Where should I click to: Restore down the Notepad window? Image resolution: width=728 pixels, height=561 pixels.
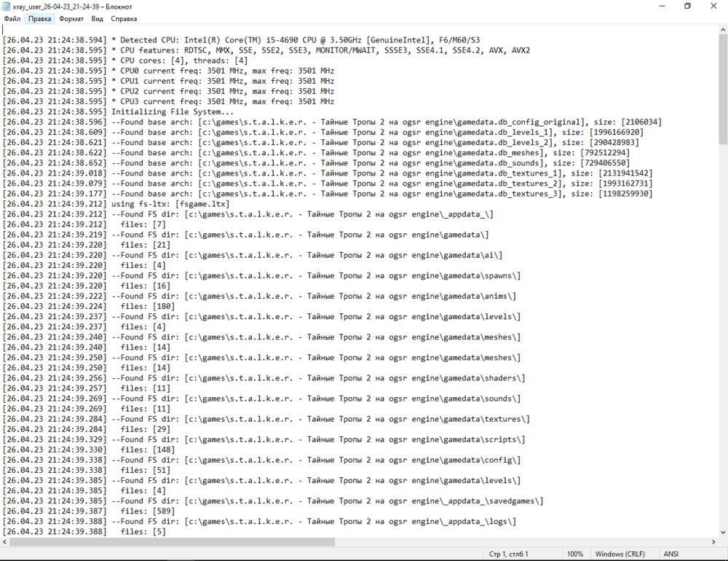click(x=688, y=6)
